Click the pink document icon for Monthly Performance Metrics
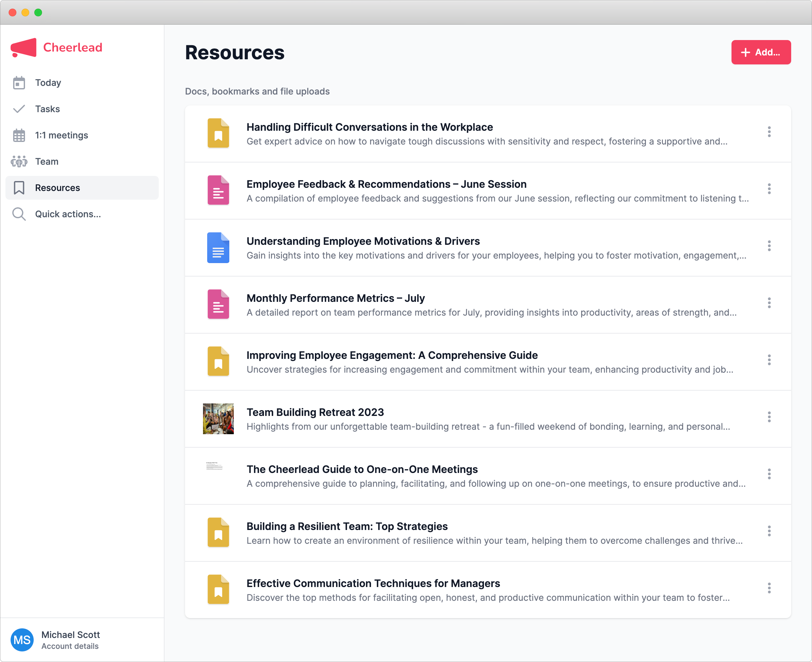 click(x=218, y=304)
